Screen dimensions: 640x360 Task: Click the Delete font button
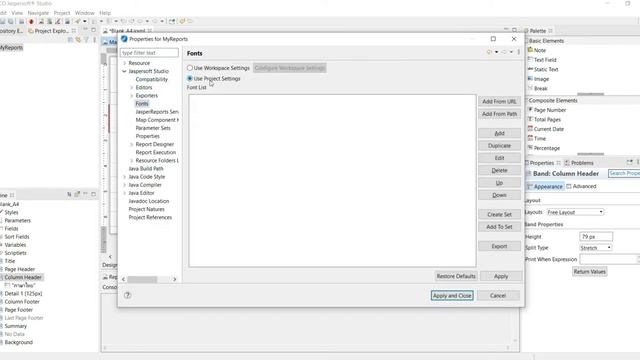click(499, 170)
